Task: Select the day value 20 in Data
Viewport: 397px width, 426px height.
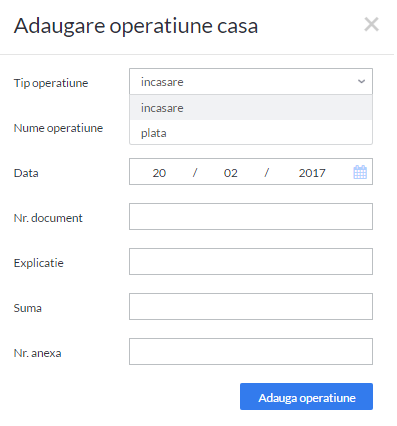Action: [x=159, y=173]
